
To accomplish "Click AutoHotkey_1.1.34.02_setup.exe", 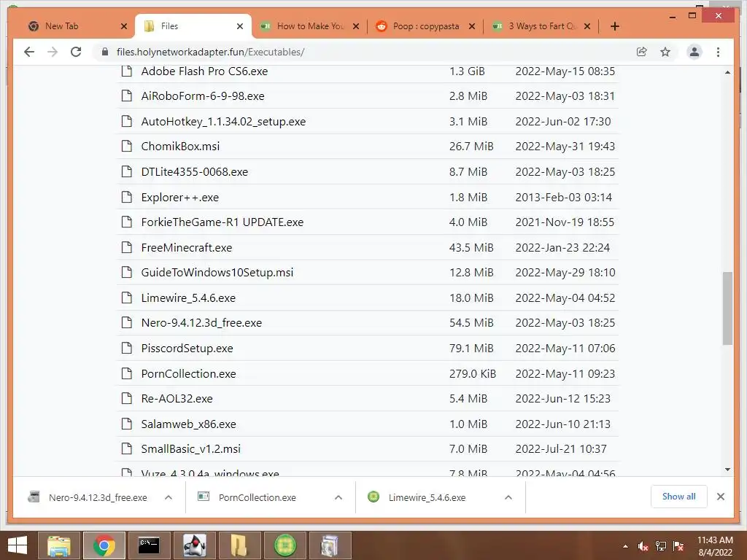I will click(223, 122).
